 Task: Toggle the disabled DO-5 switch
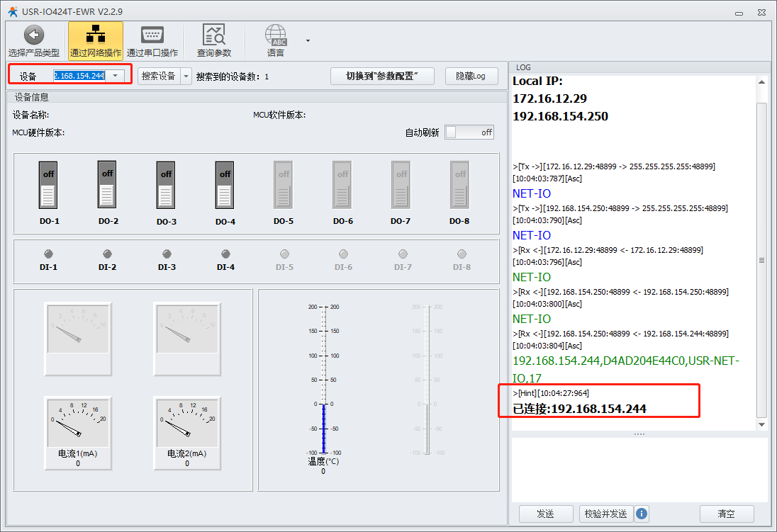point(284,186)
